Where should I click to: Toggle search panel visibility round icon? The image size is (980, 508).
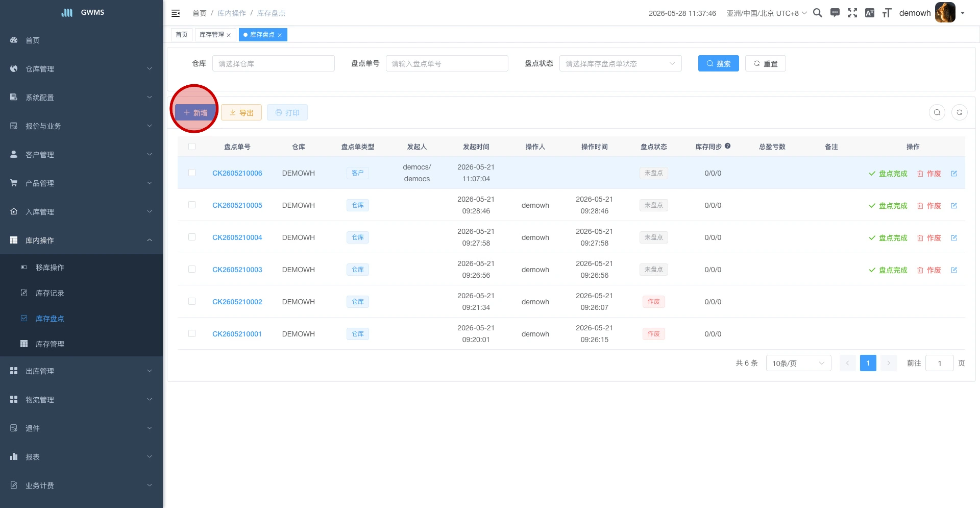(937, 112)
